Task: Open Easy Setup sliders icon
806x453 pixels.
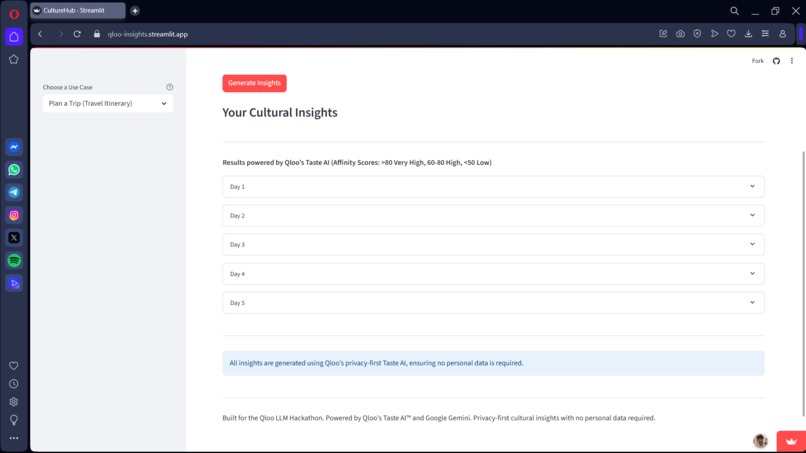Action: click(x=765, y=34)
